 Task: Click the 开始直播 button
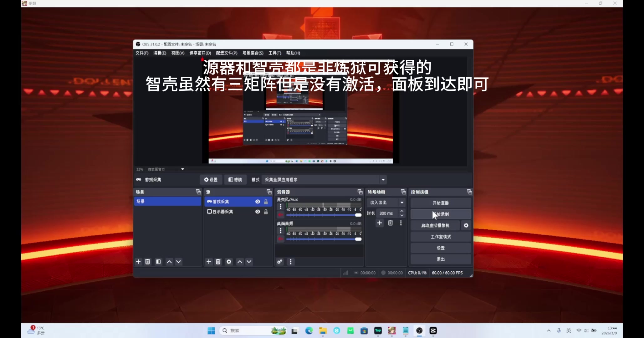click(x=441, y=203)
